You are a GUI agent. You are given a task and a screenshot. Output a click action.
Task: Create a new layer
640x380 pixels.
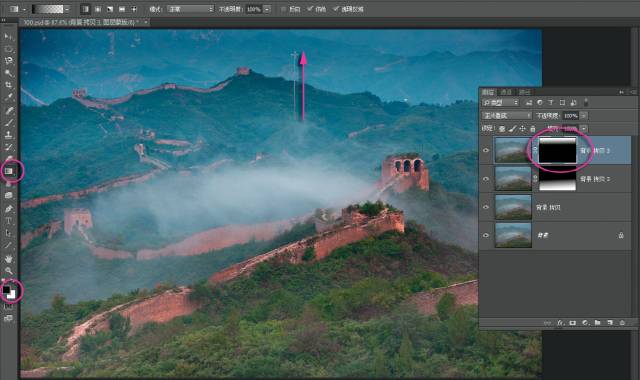tap(610, 322)
